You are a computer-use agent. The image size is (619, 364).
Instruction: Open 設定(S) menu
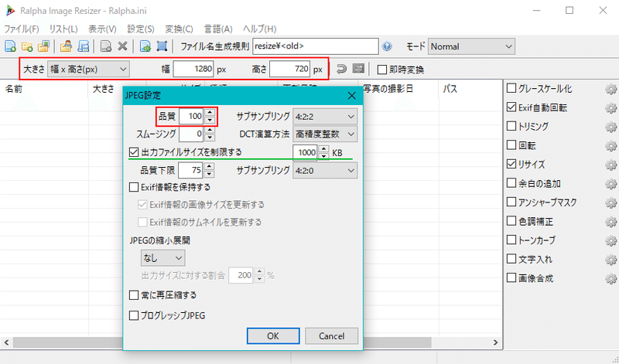pos(141,29)
